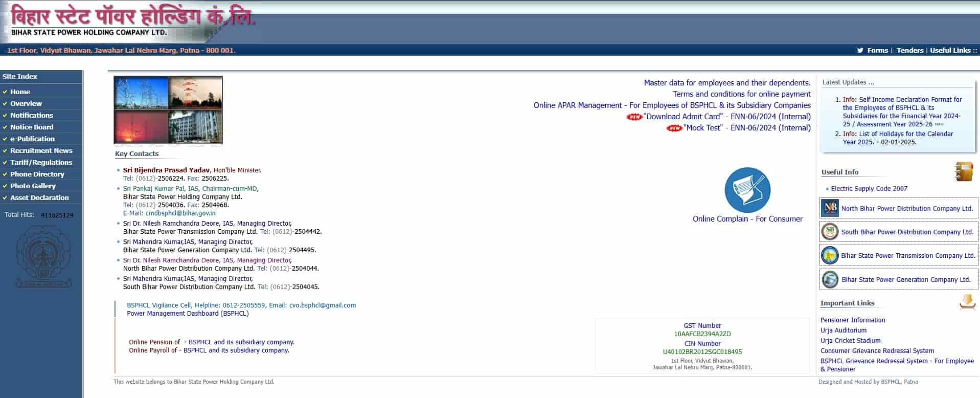The width and height of the screenshot is (980, 398).
Task: Open Phone Directory in sidebar
Action: point(37,174)
